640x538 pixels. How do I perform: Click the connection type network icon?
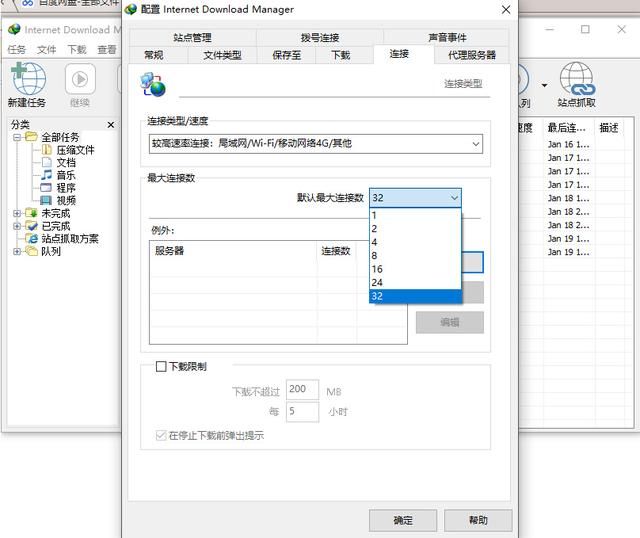click(153, 84)
